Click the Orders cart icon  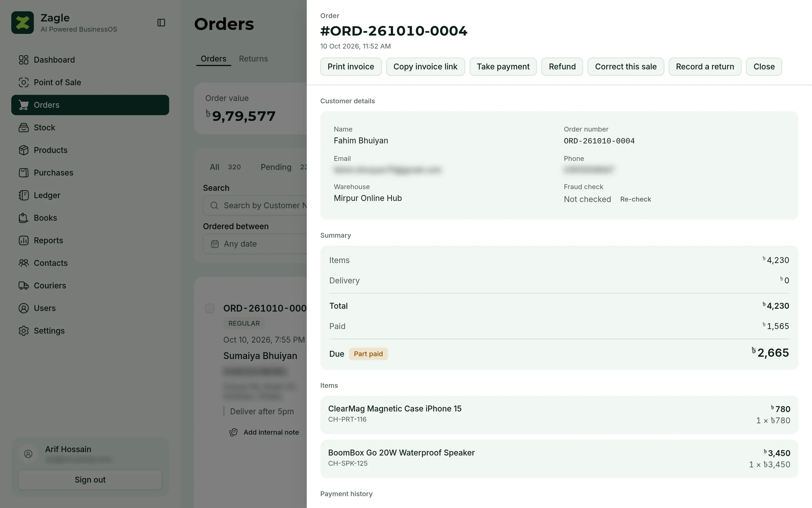23,105
